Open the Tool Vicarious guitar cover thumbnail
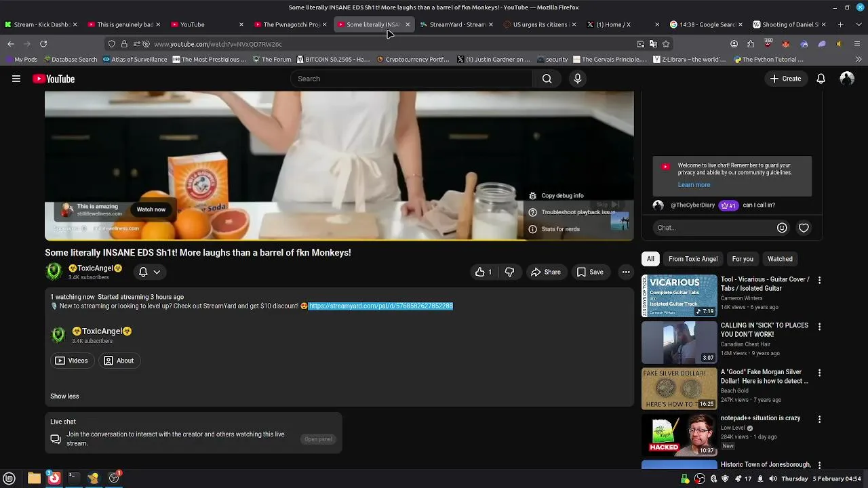The width and height of the screenshot is (868, 488). (679, 296)
